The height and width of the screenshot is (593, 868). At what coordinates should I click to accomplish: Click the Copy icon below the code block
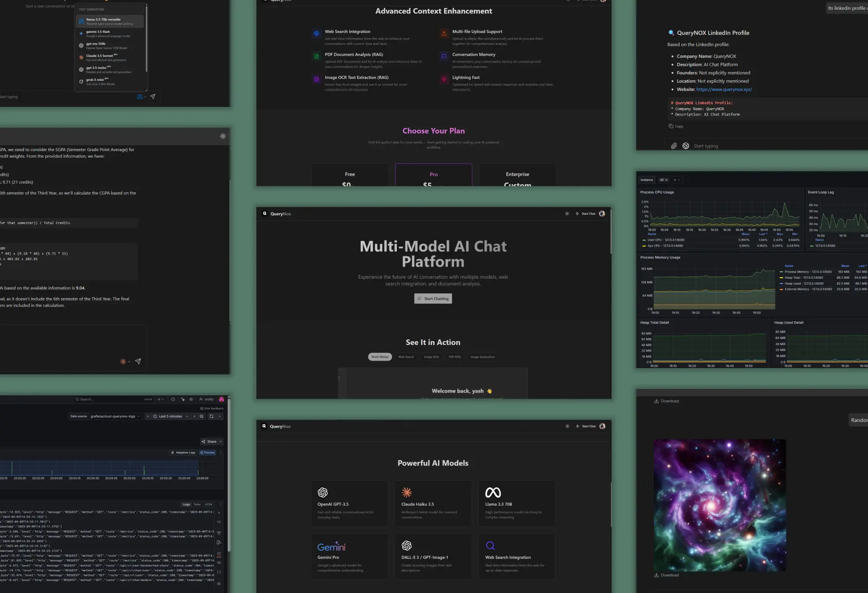click(671, 126)
